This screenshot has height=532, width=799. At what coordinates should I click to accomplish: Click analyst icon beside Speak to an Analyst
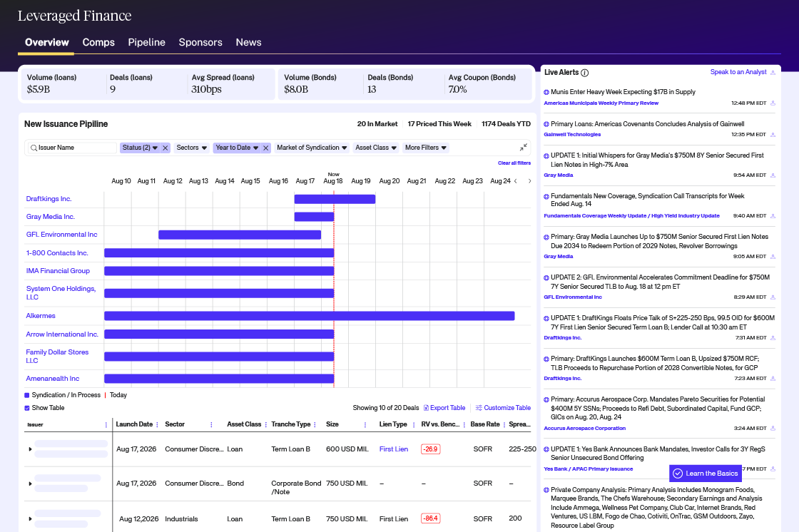pyautogui.click(x=773, y=72)
